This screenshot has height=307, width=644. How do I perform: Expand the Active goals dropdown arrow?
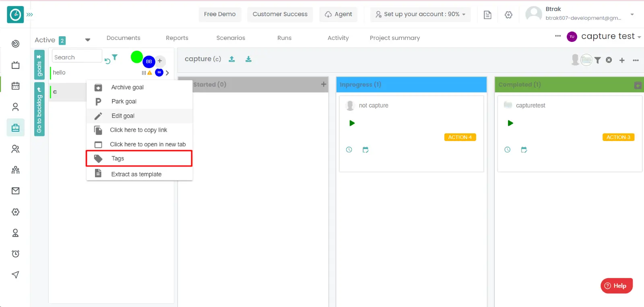point(88,40)
